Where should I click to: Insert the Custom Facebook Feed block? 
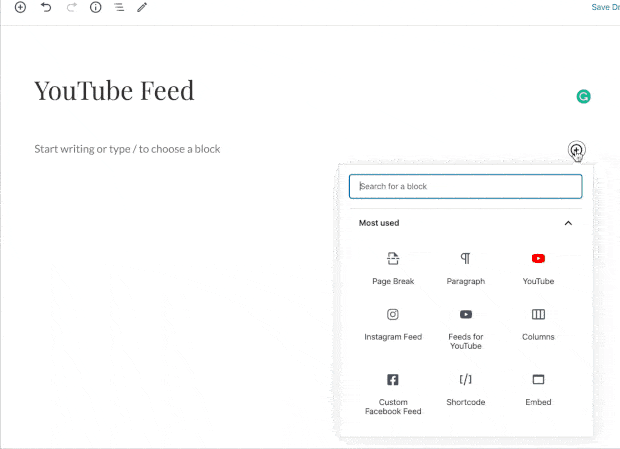(x=393, y=394)
